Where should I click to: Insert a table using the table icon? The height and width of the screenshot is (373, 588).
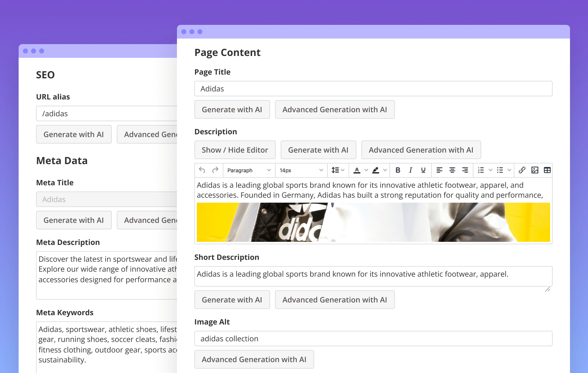[547, 170]
